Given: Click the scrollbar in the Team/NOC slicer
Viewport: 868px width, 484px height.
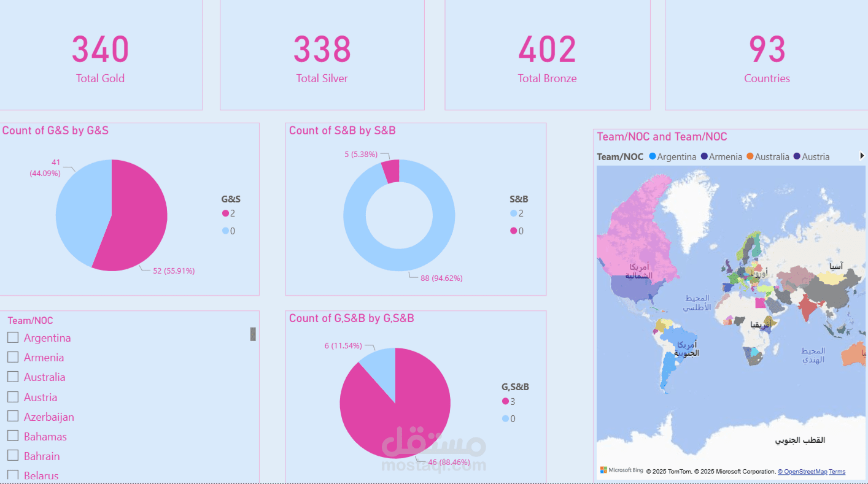Looking at the screenshot, I should [x=253, y=333].
